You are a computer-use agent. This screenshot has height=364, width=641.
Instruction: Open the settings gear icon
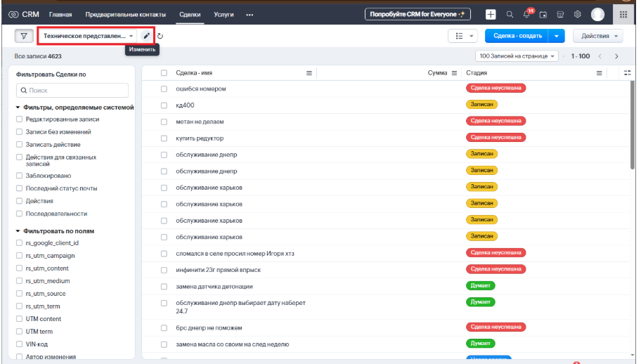577,14
